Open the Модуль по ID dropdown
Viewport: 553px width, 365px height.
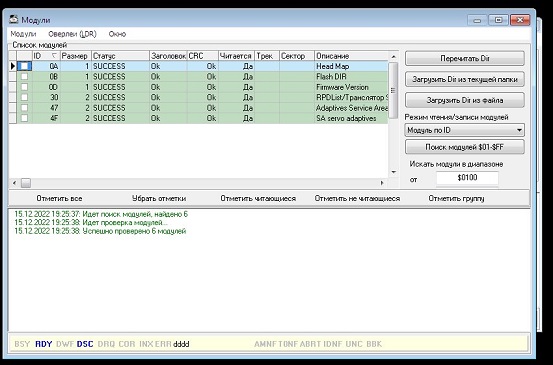519,130
